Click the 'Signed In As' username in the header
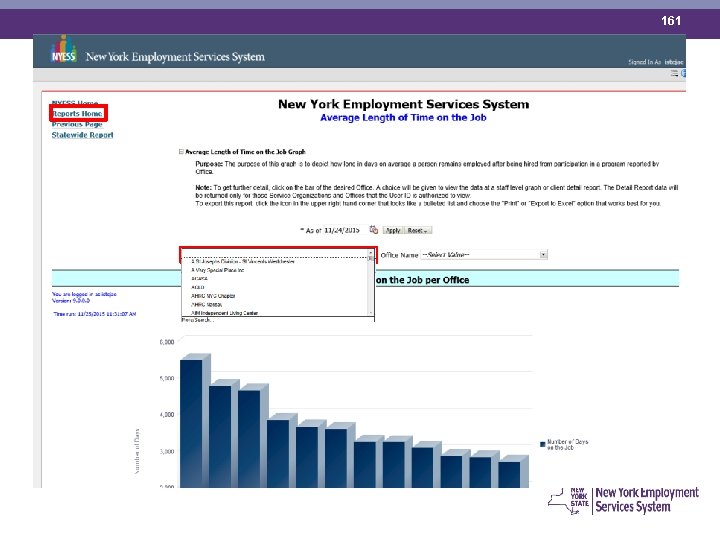The width and height of the screenshot is (720, 540). pyautogui.click(x=673, y=62)
